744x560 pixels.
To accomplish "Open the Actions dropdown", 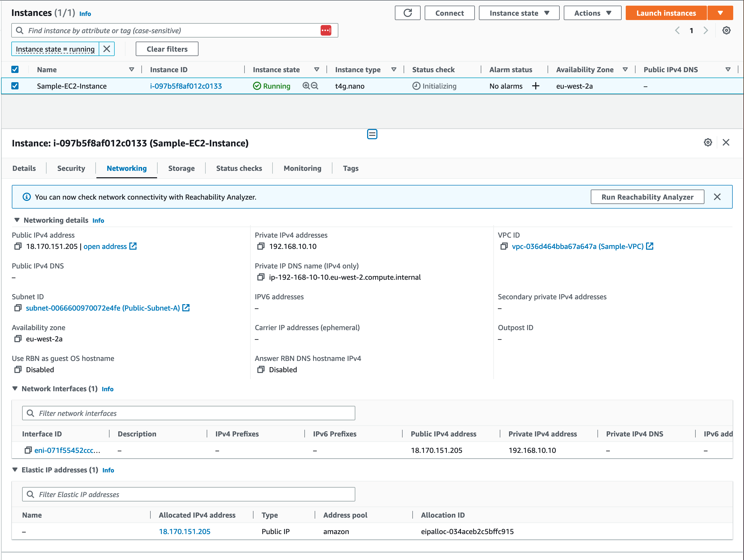I will [592, 13].
